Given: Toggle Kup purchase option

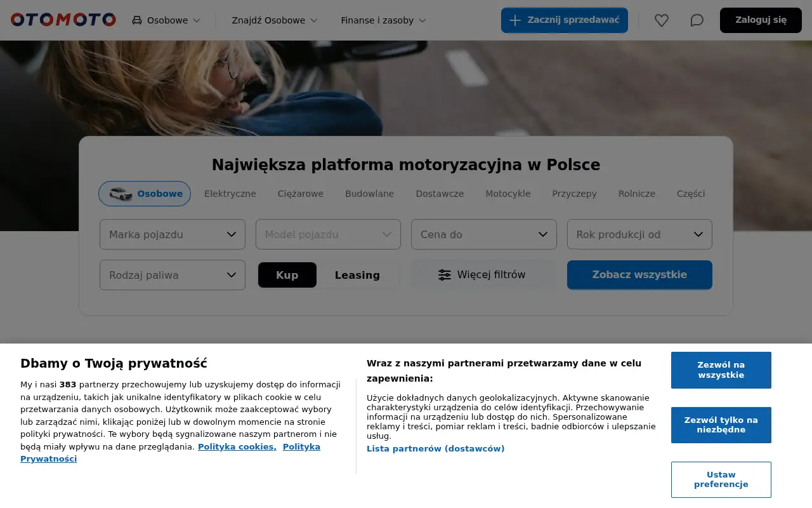Looking at the screenshot, I should [287, 275].
